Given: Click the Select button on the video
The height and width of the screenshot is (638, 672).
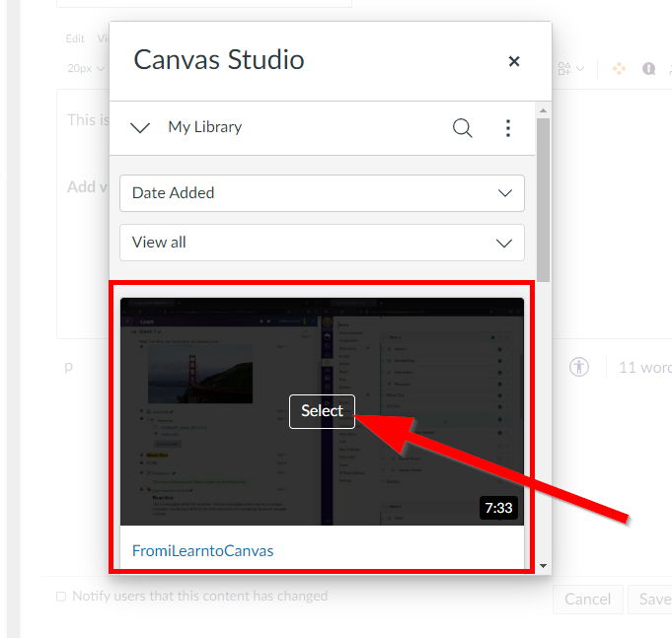Looking at the screenshot, I should [322, 411].
